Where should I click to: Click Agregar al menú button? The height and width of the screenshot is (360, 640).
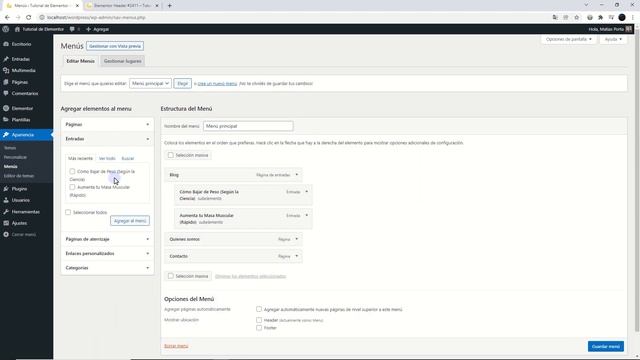[130, 221]
